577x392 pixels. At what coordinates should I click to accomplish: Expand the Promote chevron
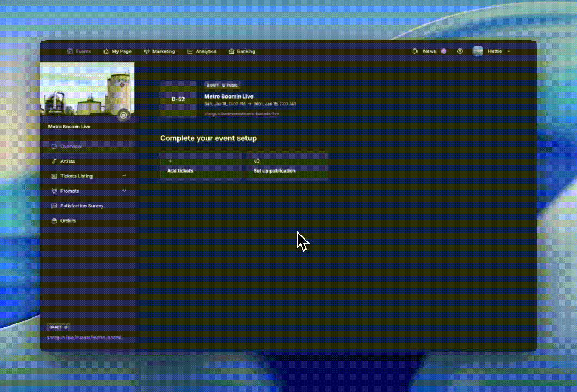coord(124,191)
